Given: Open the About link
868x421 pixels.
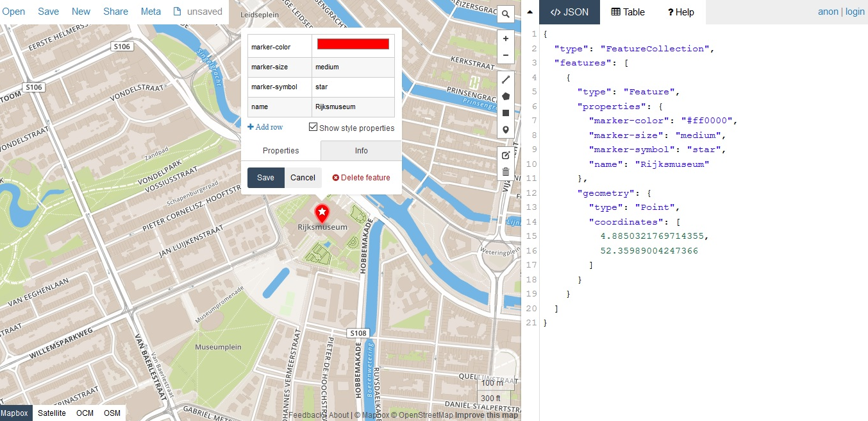Looking at the screenshot, I should 338,415.
